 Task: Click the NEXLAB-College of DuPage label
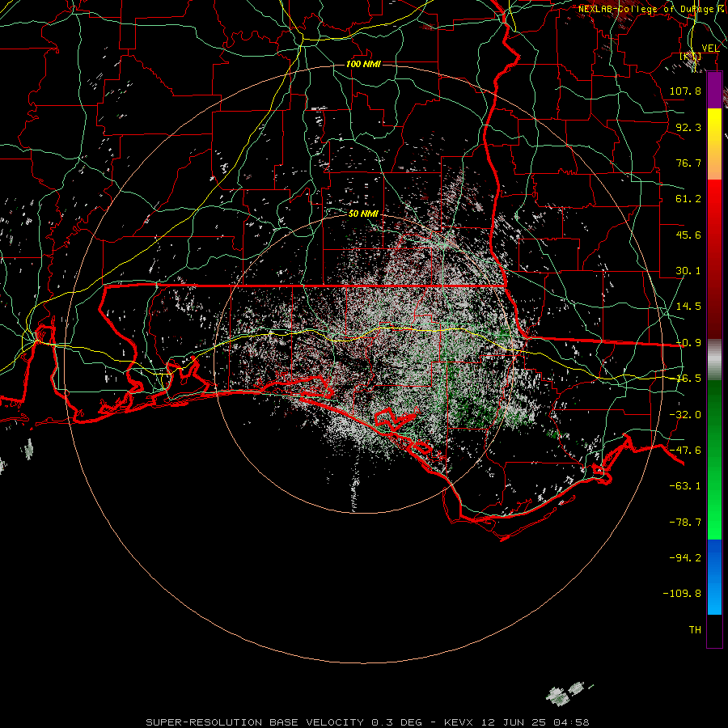point(648,9)
